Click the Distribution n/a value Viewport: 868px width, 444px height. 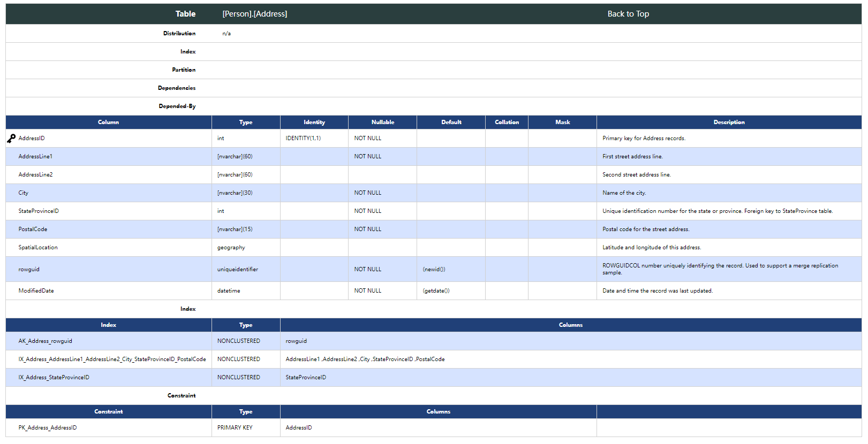click(227, 34)
